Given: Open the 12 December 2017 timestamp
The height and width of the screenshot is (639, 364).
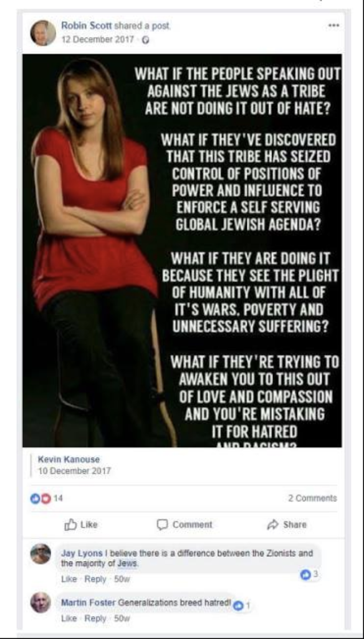Looking at the screenshot, I should click(x=98, y=40).
